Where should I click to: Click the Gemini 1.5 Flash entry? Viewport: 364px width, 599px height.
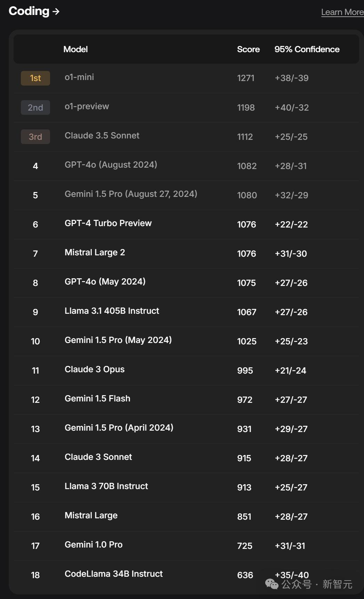point(97,399)
